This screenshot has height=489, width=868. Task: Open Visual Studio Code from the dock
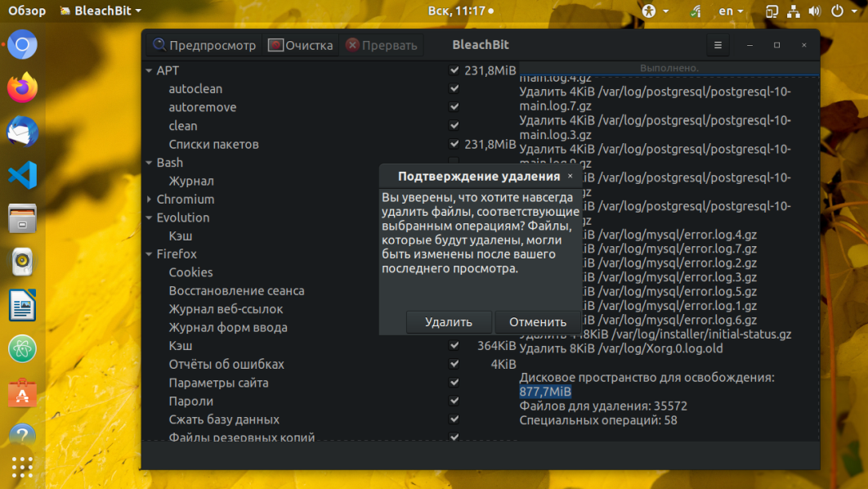[x=22, y=174]
